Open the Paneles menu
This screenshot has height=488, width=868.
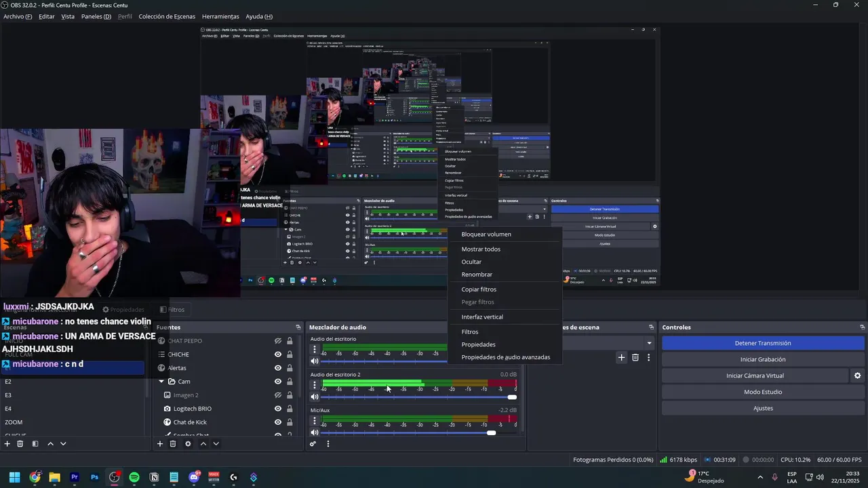point(96,16)
